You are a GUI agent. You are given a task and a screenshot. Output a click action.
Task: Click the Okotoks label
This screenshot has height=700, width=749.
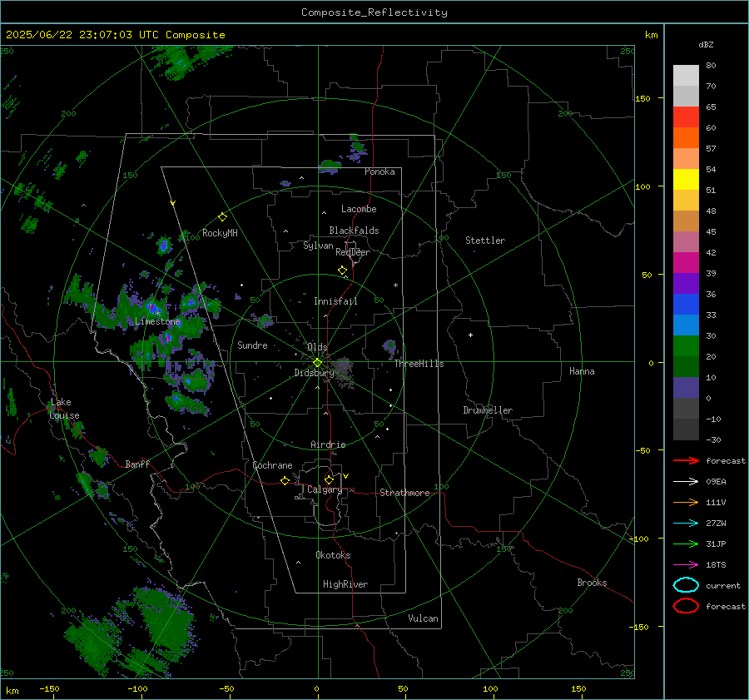point(334,555)
